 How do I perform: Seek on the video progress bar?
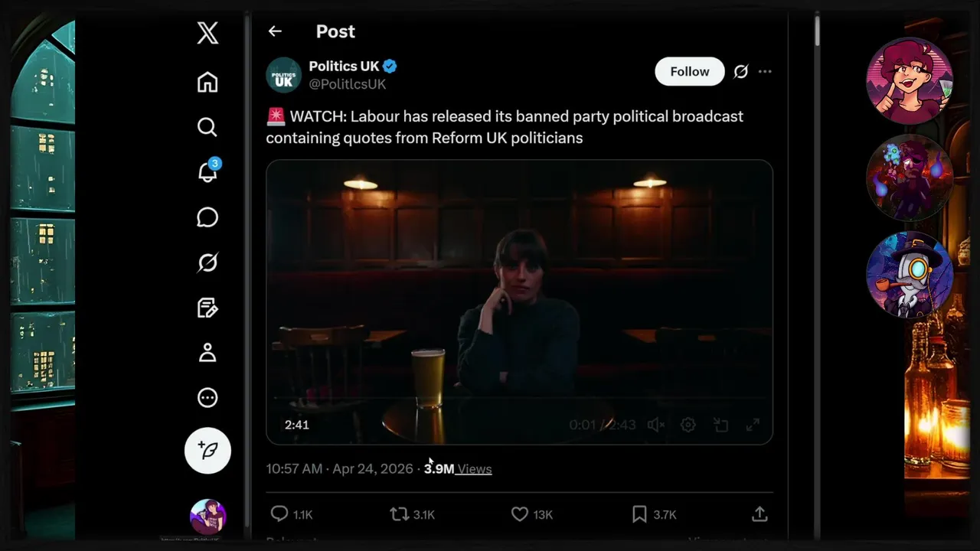[519, 399]
